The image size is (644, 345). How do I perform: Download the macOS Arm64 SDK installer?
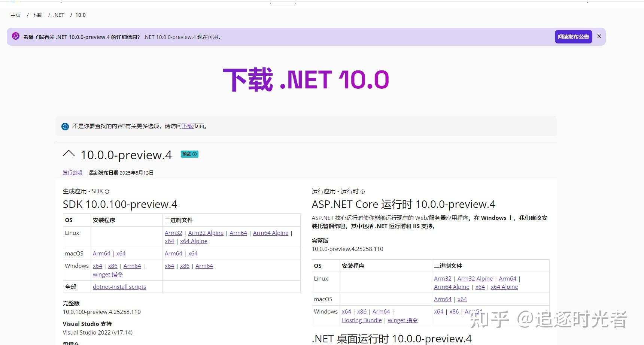coord(101,253)
